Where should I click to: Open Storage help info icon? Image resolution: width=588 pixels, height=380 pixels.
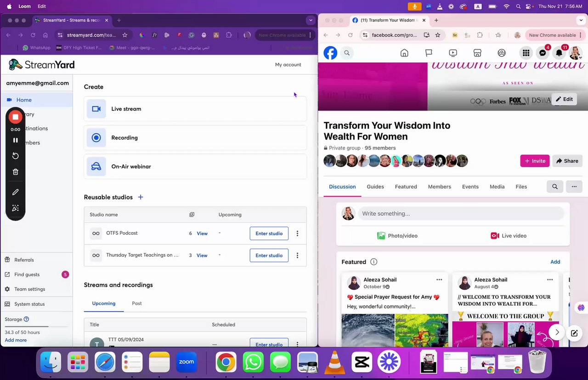click(x=26, y=319)
